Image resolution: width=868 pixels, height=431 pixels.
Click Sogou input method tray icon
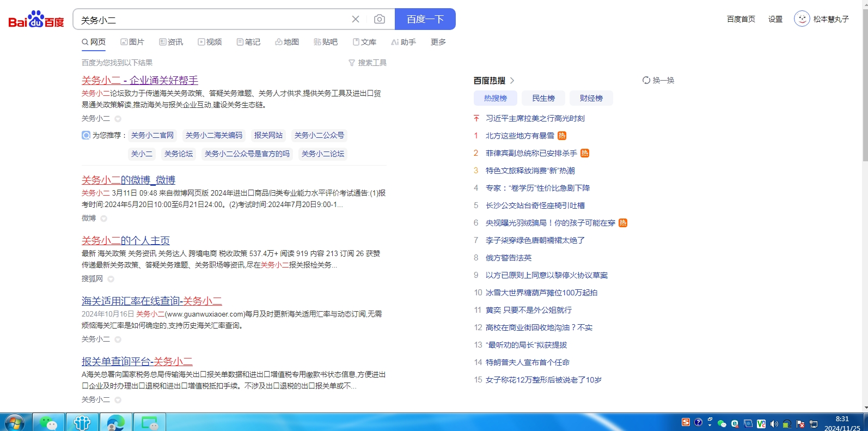pyautogui.click(x=686, y=422)
